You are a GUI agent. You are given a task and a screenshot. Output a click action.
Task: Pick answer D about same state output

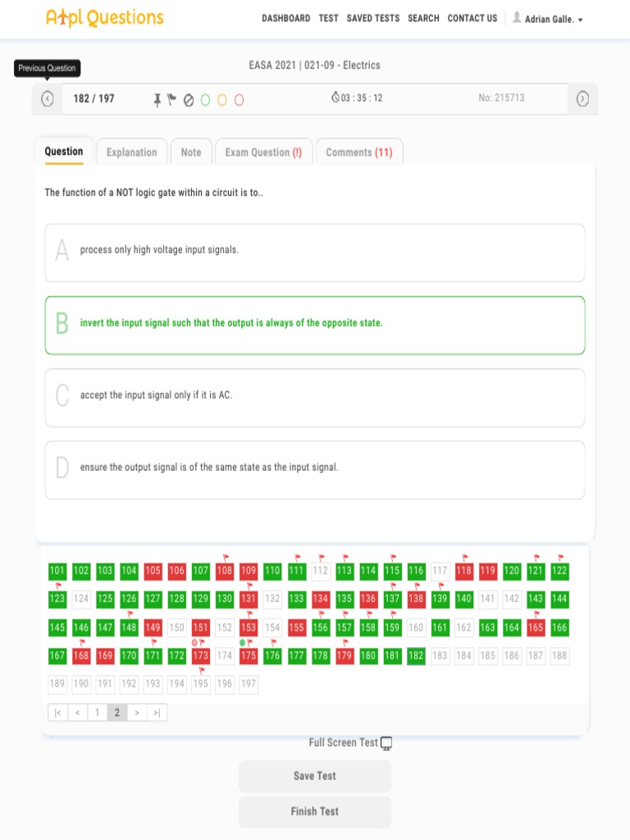[x=315, y=469]
